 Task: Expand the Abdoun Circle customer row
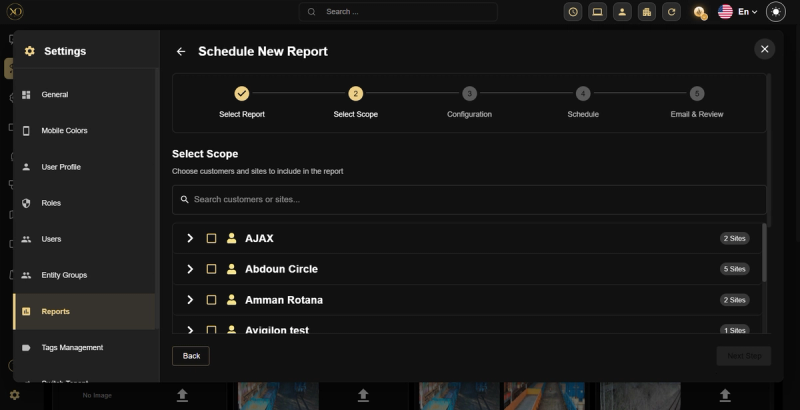(190, 269)
